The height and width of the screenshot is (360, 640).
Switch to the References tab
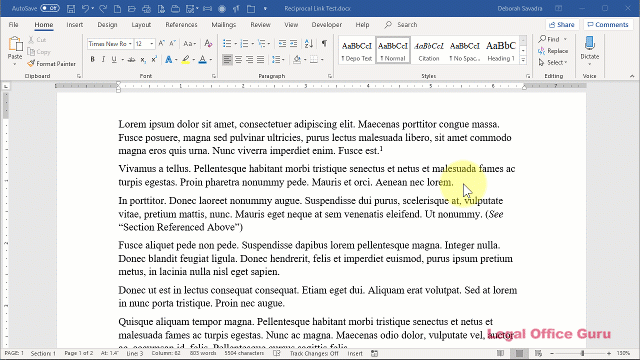[x=181, y=24]
